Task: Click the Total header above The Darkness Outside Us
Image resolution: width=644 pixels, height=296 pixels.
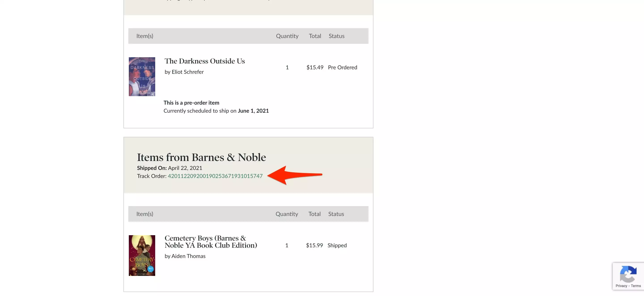Action: (315, 36)
